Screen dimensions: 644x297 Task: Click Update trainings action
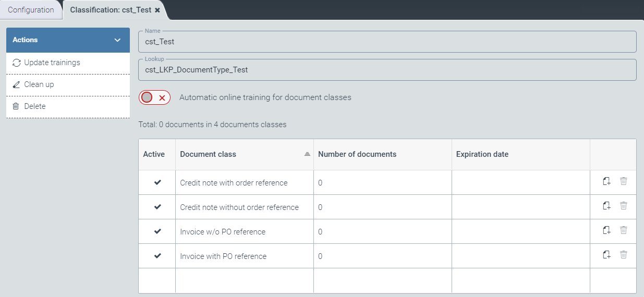click(52, 63)
